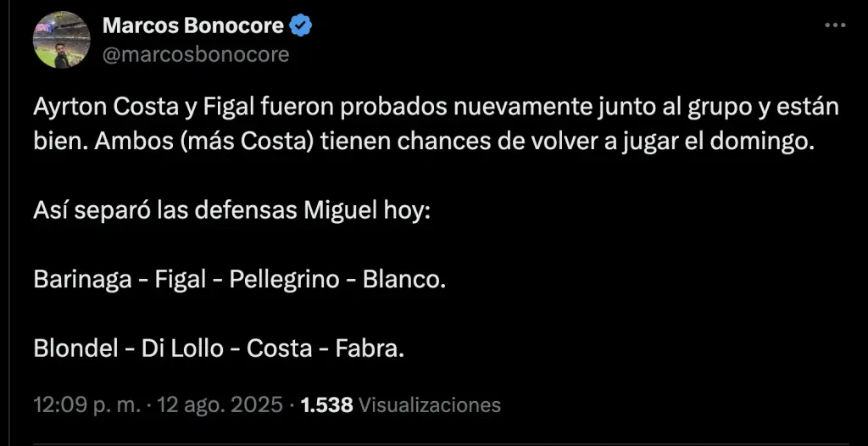Image resolution: width=868 pixels, height=446 pixels.
Task: Open the @marcosbonocore handle link
Action: coord(196,54)
